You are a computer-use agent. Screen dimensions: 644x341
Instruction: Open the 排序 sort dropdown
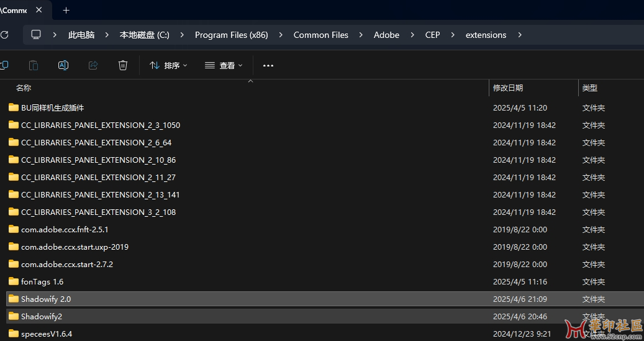[168, 65]
